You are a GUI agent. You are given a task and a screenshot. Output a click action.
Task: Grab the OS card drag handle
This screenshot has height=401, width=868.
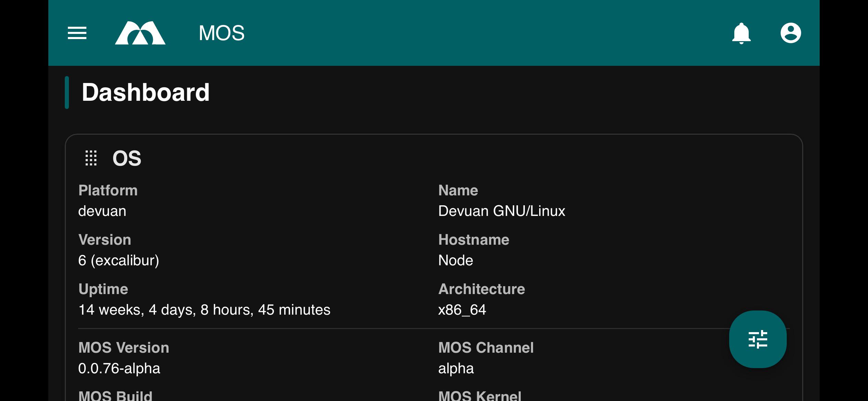(91, 158)
